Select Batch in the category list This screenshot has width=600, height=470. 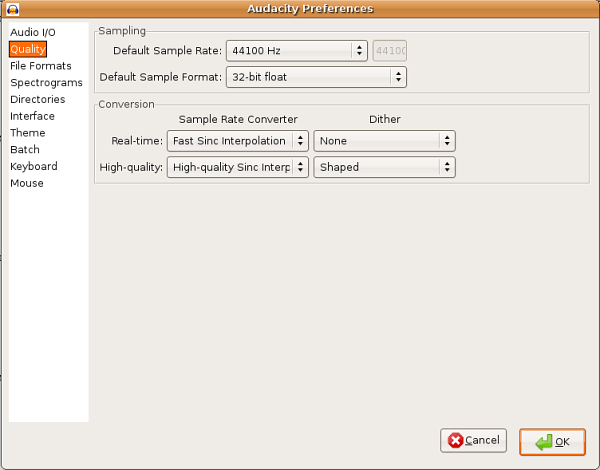tap(25, 150)
